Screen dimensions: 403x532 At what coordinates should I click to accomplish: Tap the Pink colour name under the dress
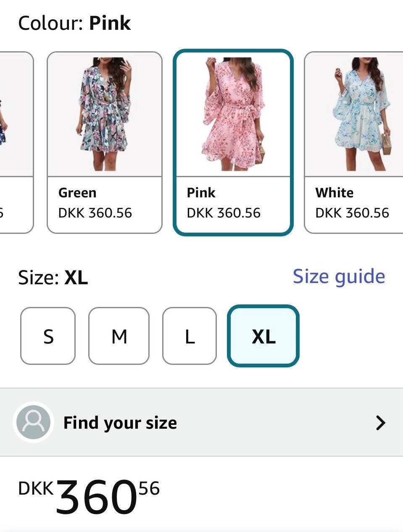201,193
